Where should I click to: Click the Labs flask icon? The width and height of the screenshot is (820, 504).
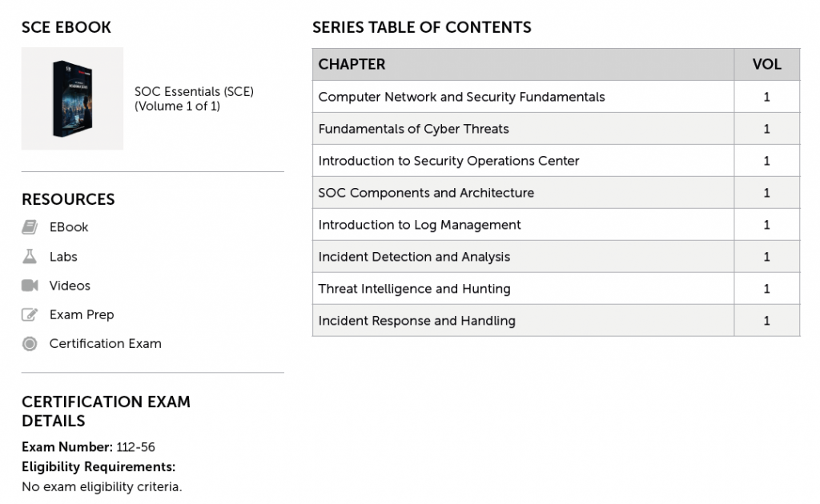[30, 257]
